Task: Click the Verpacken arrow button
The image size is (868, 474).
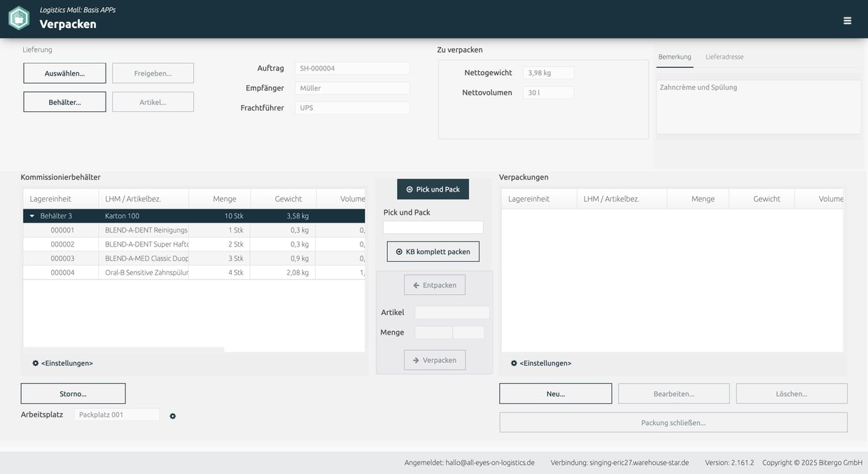Action: point(434,360)
